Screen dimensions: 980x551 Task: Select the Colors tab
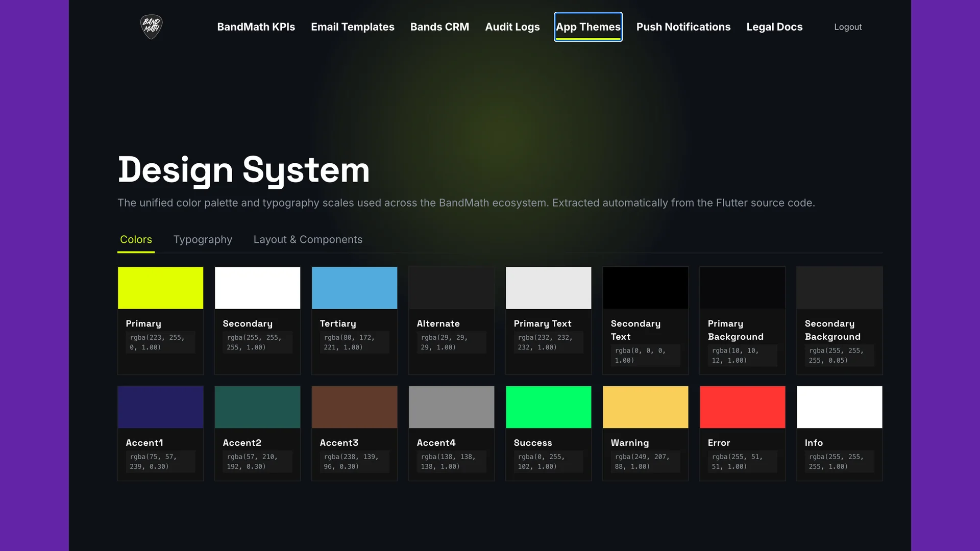click(x=136, y=239)
